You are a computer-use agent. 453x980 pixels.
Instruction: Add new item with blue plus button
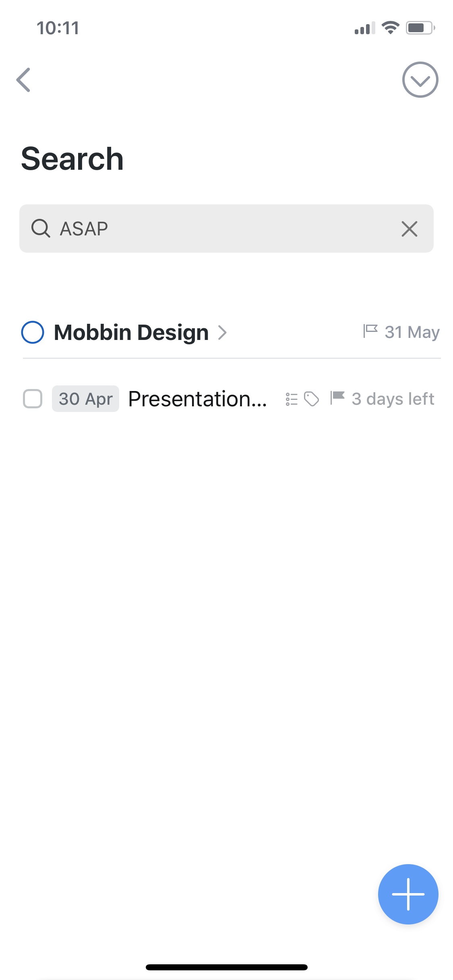[x=408, y=894]
